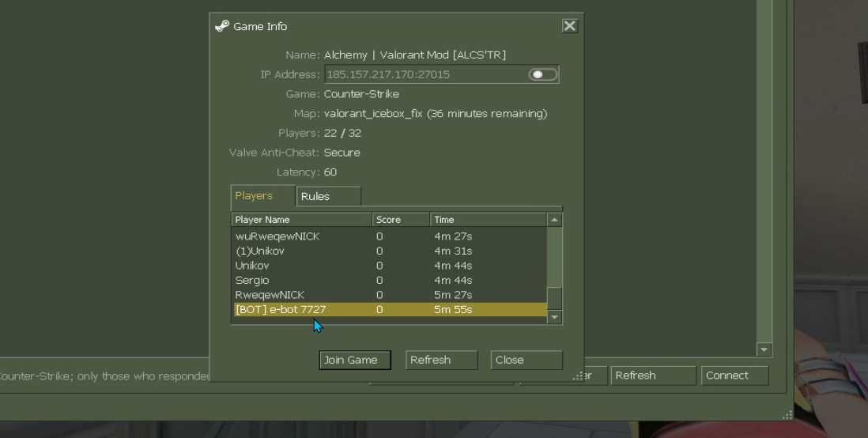Click the 5m 55s time cell

[x=454, y=310]
